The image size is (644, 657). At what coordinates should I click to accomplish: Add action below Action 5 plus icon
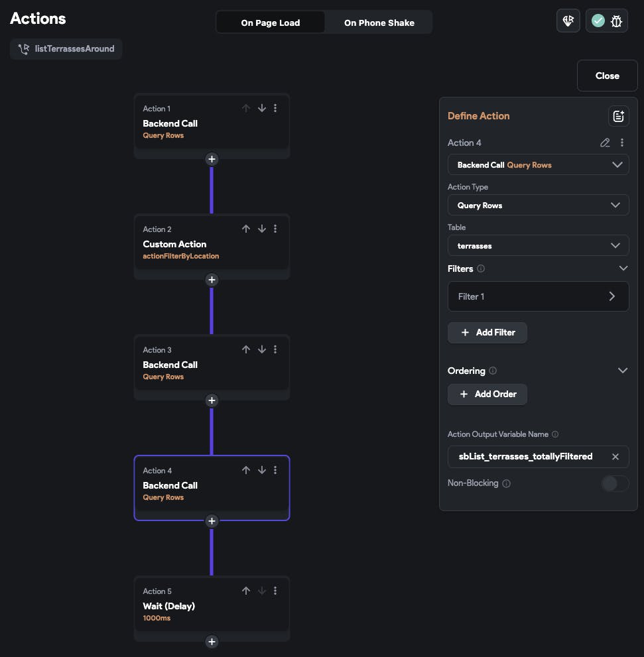click(x=212, y=641)
